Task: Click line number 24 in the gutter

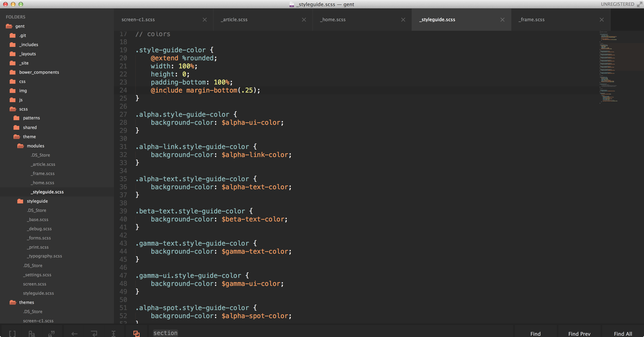Action: pos(123,90)
